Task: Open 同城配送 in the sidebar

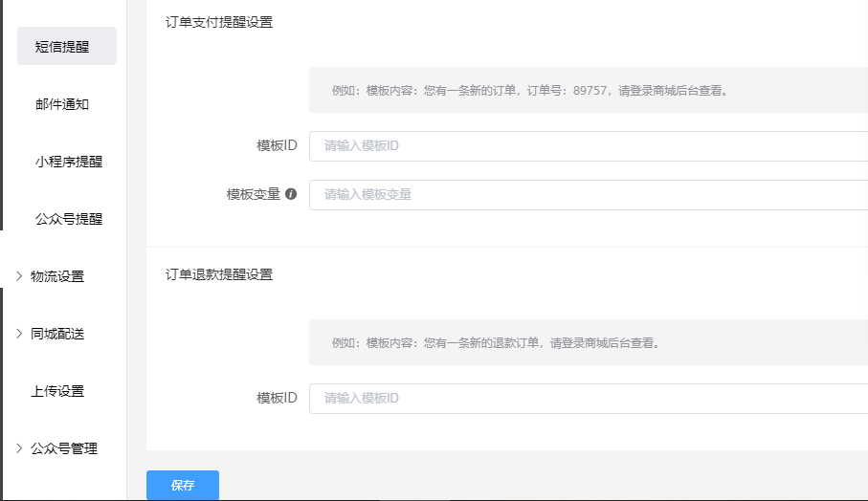Action: [57, 334]
